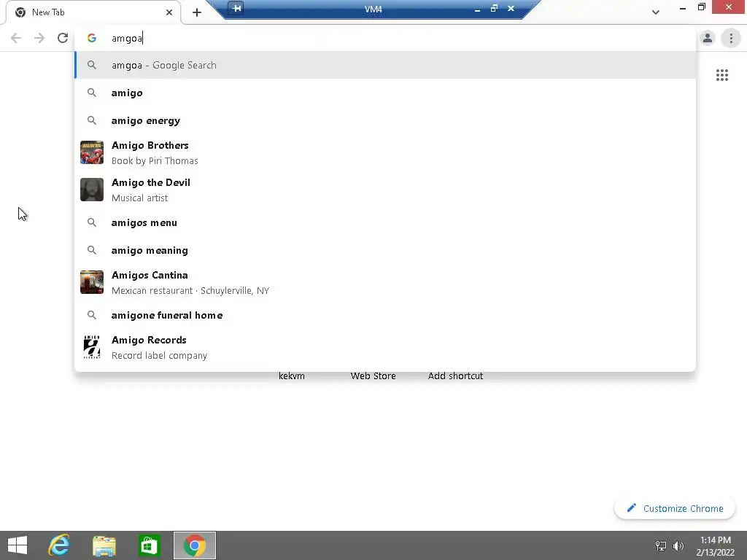Click the Chrome taskbar icon

point(194,545)
